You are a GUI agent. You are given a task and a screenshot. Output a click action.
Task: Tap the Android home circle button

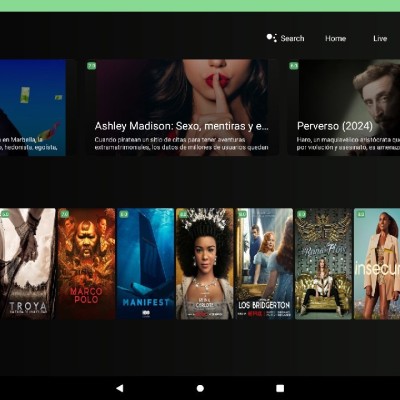pos(200,388)
